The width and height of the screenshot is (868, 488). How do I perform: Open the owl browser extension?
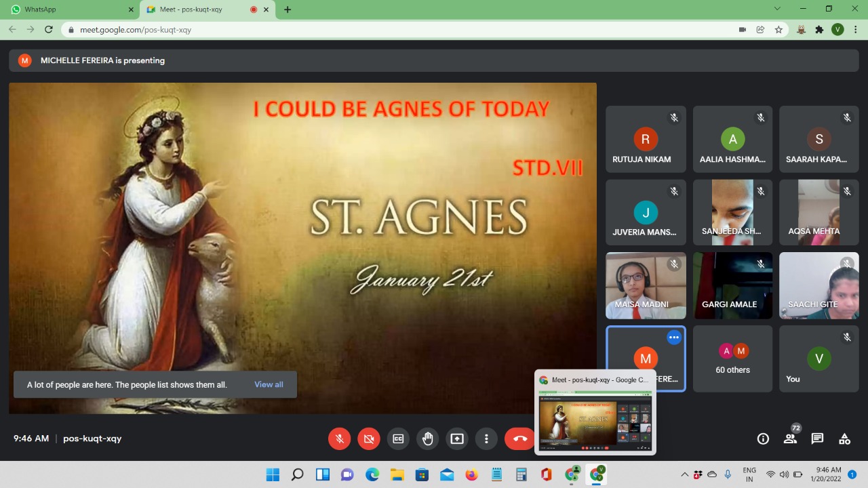tap(801, 29)
